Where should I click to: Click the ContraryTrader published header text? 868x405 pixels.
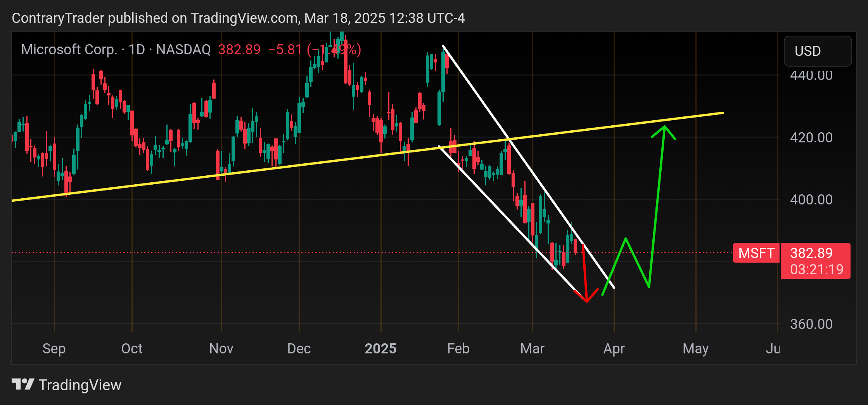pos(238,18)
